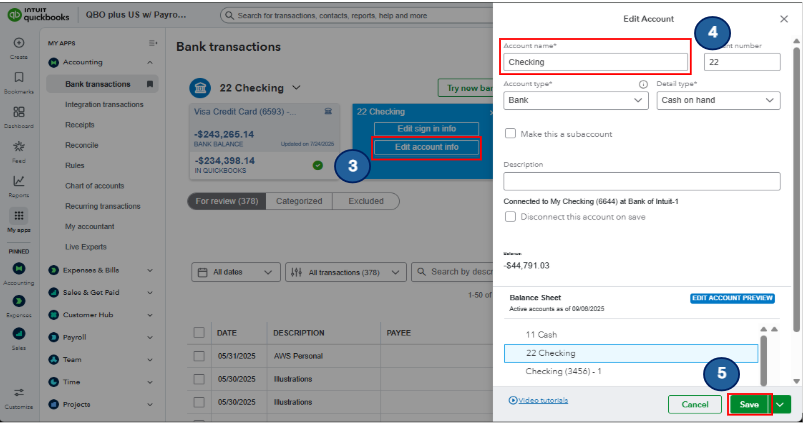Click Edit sign in info button

(x=426, y=129)
